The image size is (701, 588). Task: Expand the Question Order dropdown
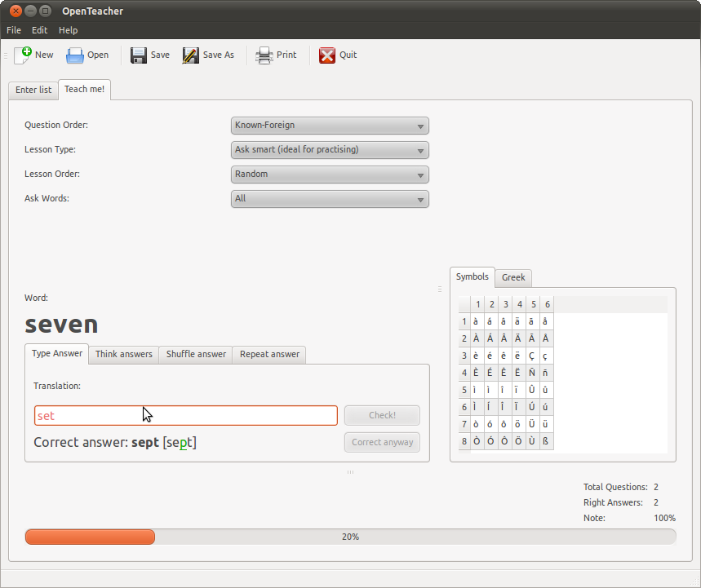point(330,126)
